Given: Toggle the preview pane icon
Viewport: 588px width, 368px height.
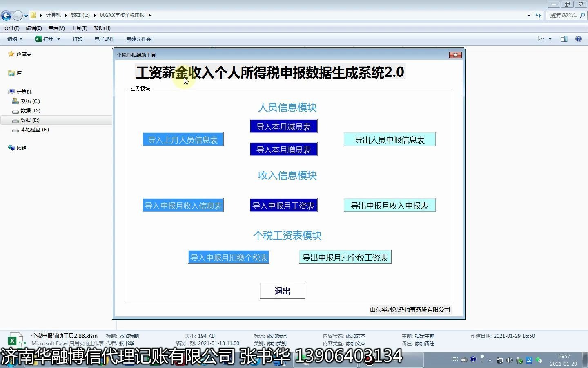Looking at the screenshot, I should click(564, 39).
